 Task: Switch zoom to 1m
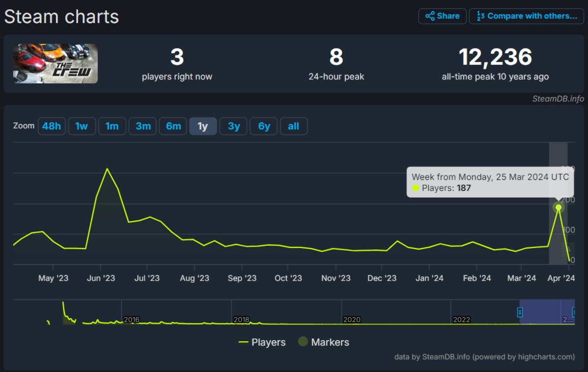click(x=112, y=126)
